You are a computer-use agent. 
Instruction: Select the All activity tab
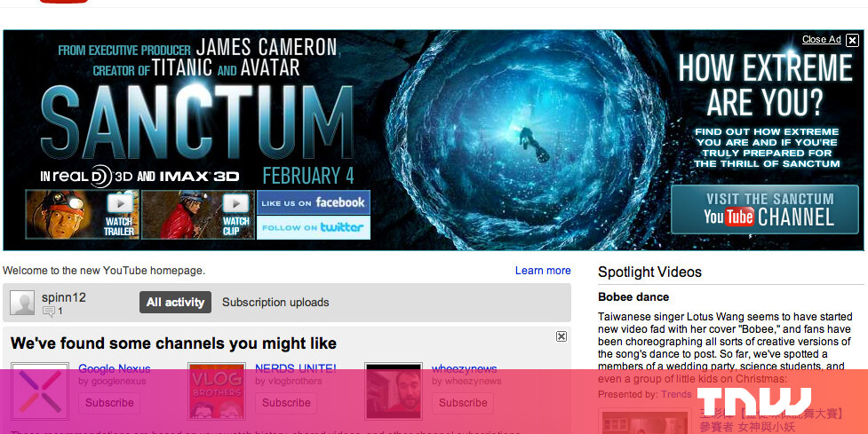pos(176,303)
